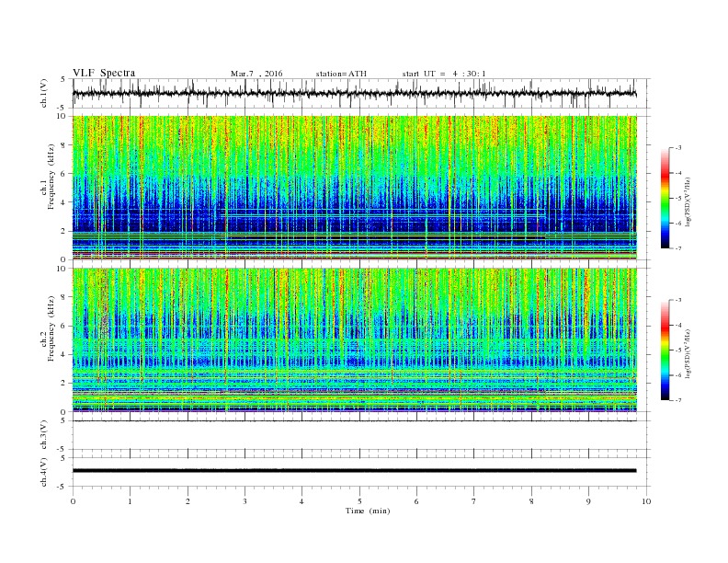Click time axis tick label "0"
Screen dimensions: 728x563
(73, 501)
